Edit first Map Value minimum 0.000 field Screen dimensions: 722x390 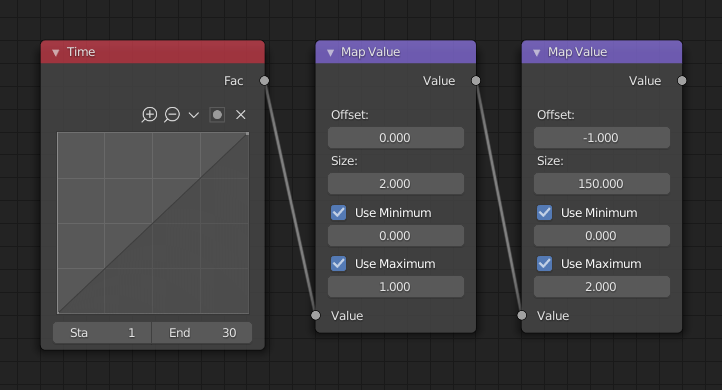[396, 236]
